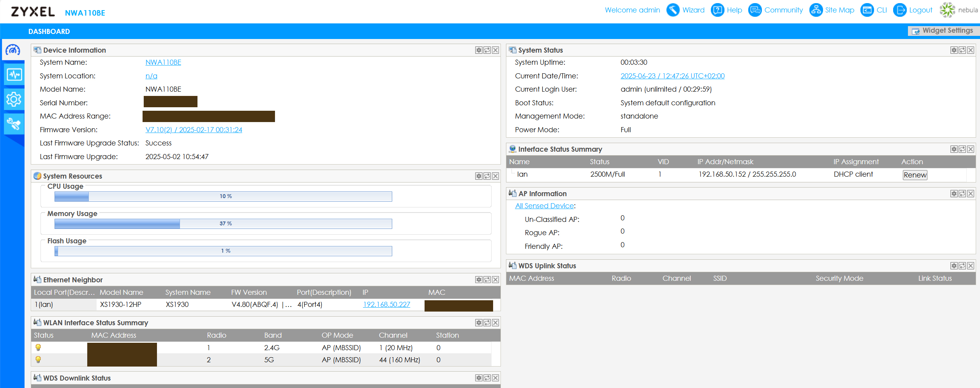This screenshot has width=980, height=388.
Task: Click the current date/time link
Action: [x=673, y=76]
